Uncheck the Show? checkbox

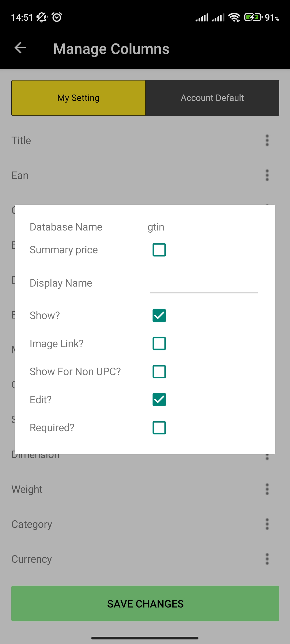point(159,315)
